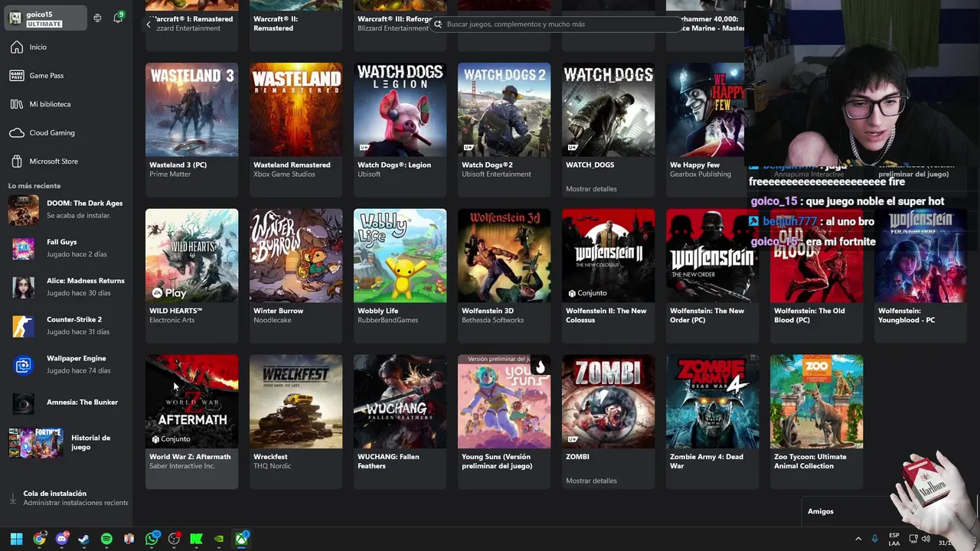The width and height of the screenshot is (980, 551).
Task: Open Wasteland Remastered game card
Action: coord(296,129)
